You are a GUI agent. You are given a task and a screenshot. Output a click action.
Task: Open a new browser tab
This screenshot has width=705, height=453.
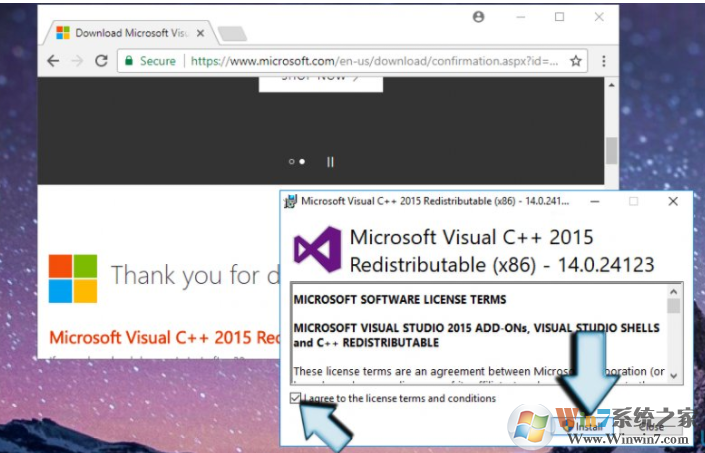click(232, 34)
